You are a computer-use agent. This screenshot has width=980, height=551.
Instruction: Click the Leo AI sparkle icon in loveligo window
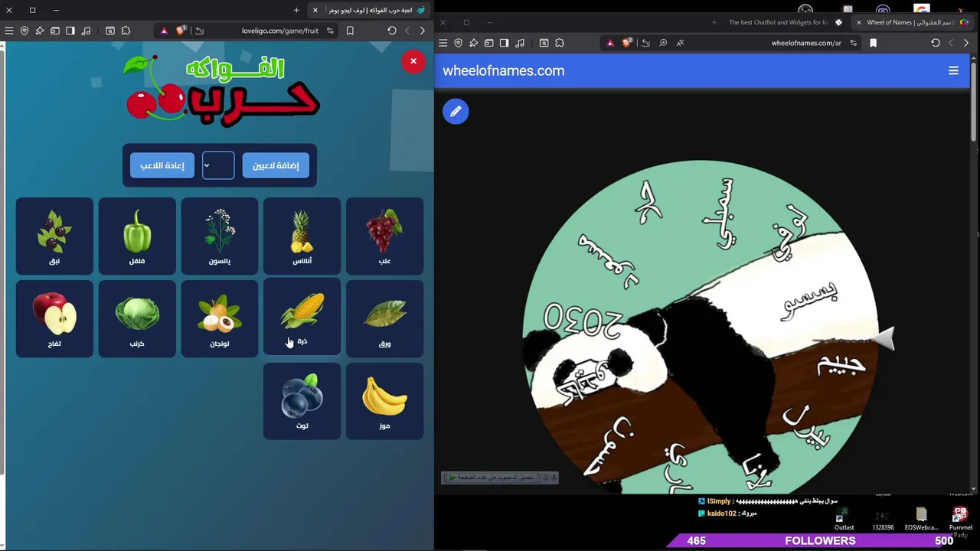point(40,31)
